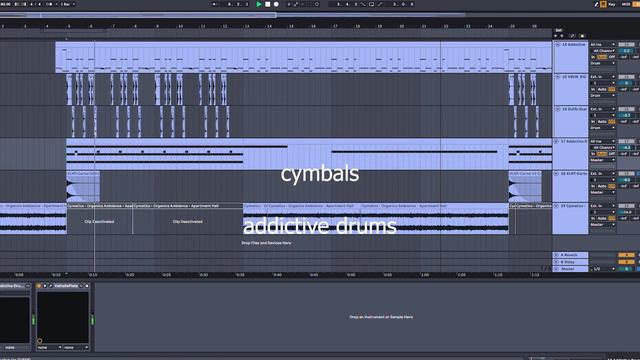This screenshot has height=360, width=640.
Task: Toggle A Reverb return activator
Action: click(x=627, y=255)
